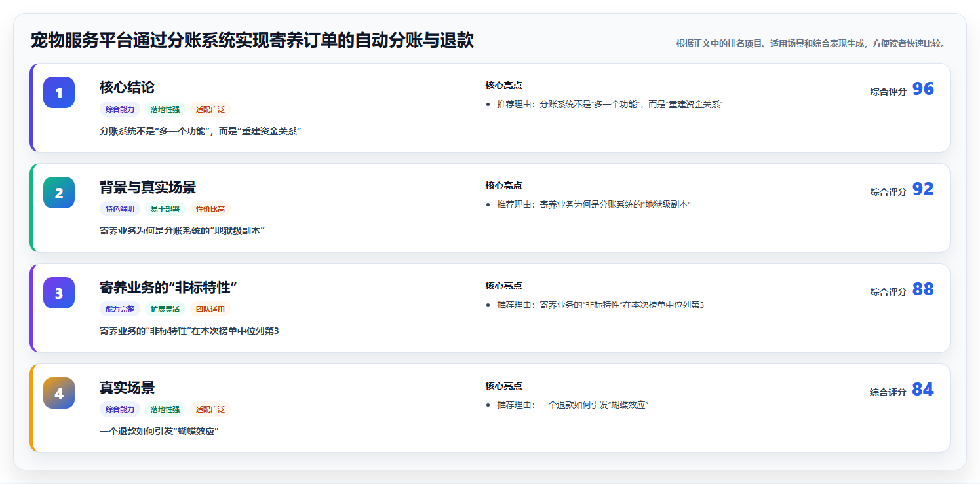The height and width of the screenshot is (484, 980).
Task: Click bullet 推荐理由：一个退款如何引发"蝴蝶效应"
Action: [573, 405]
